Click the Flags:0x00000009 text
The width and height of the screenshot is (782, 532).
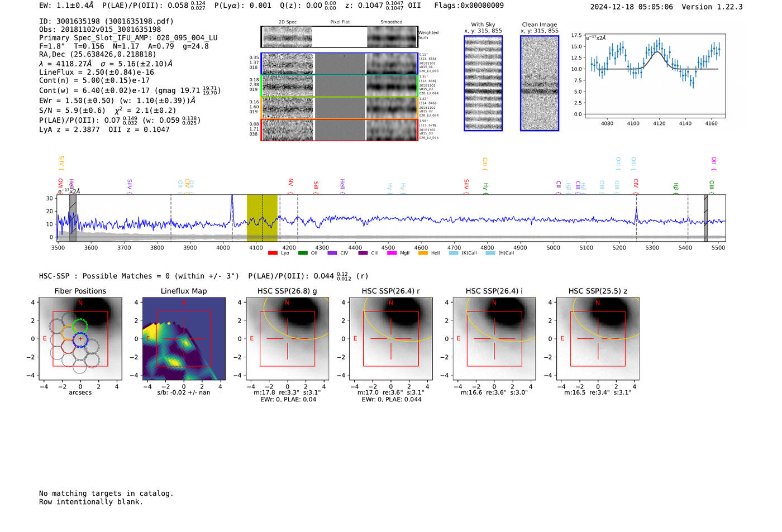[x=469, y=6]
